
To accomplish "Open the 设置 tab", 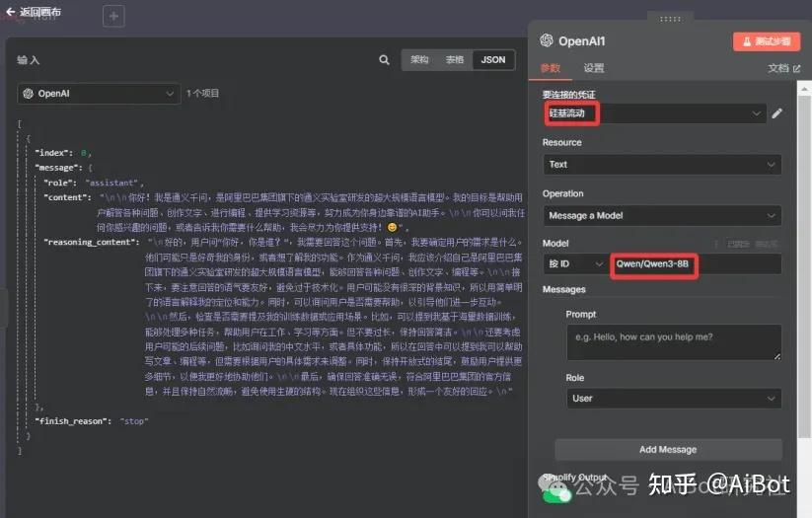I will 594,68.
